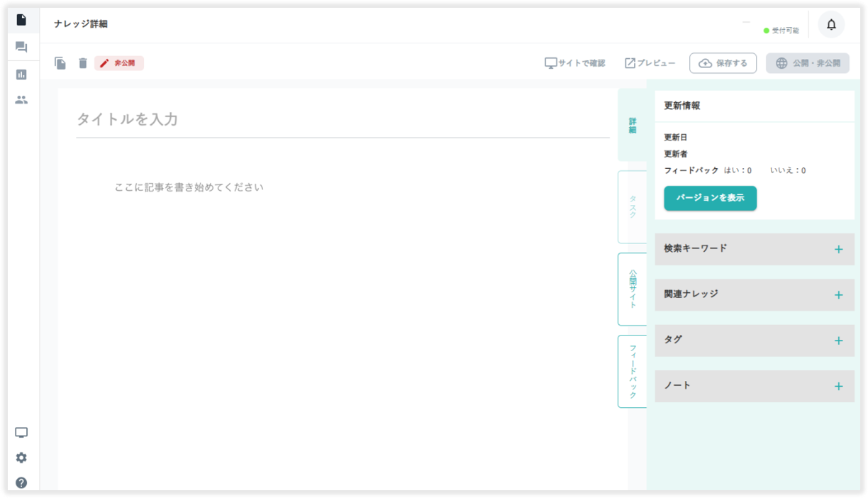Viewport: 868px width, 498px height.
Task: Click the monitor icon in lower sidebar
Action: tap(21, 433)
